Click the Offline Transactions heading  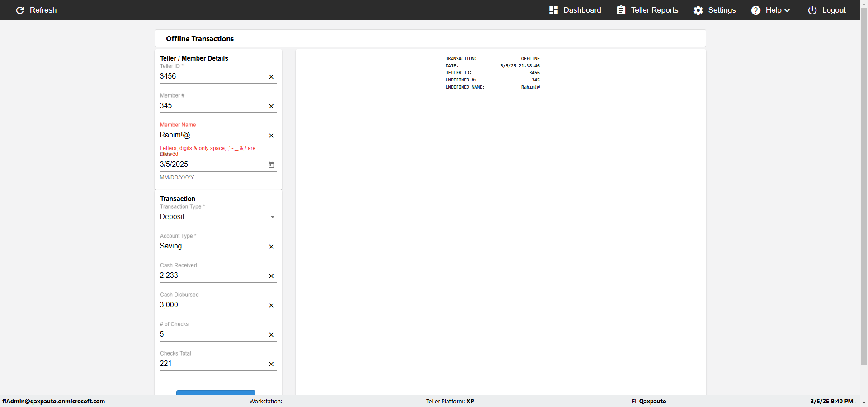[200, 39]
